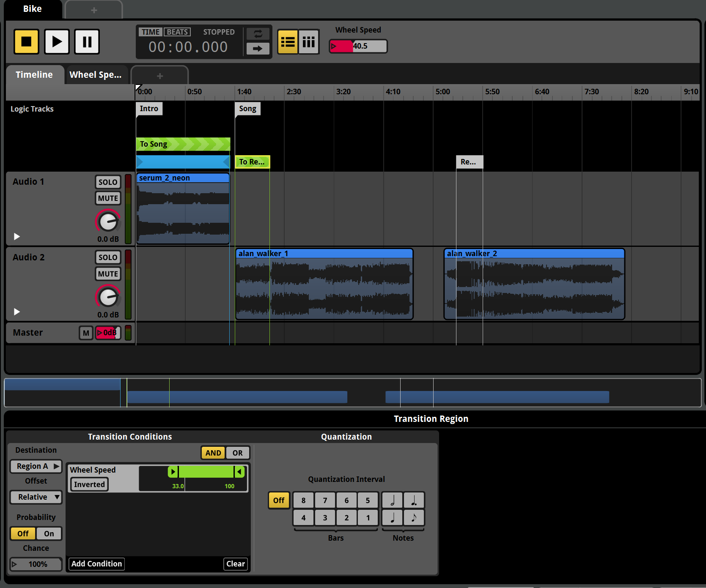
Task: Expand the Audio 1 track details arrow
Action: [16, 236]
